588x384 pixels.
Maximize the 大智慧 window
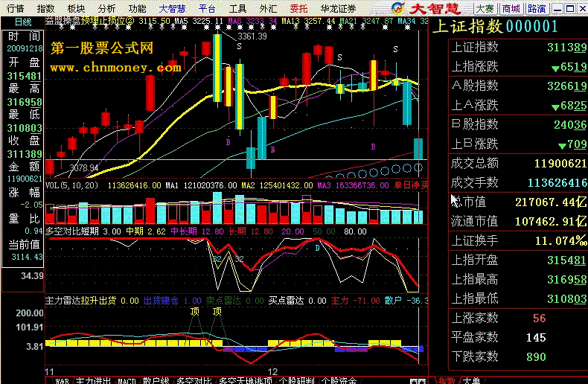click(x=570, y=9)
